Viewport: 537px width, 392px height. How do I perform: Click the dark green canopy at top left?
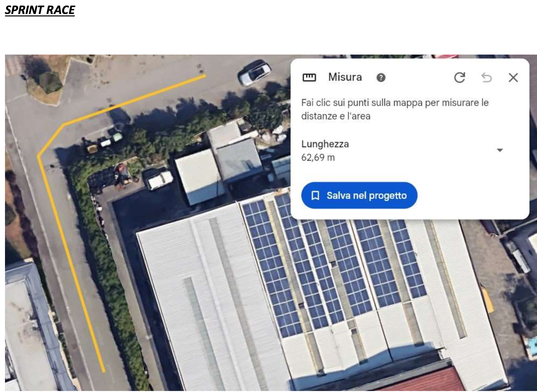pos(51,81)
